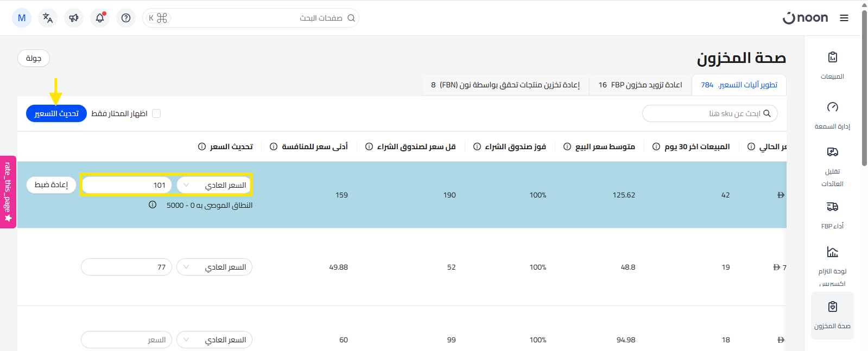Switch to اعادة تزويد مخزون FBP tab
Screen dimensions: 868x351
pos(640,85)
